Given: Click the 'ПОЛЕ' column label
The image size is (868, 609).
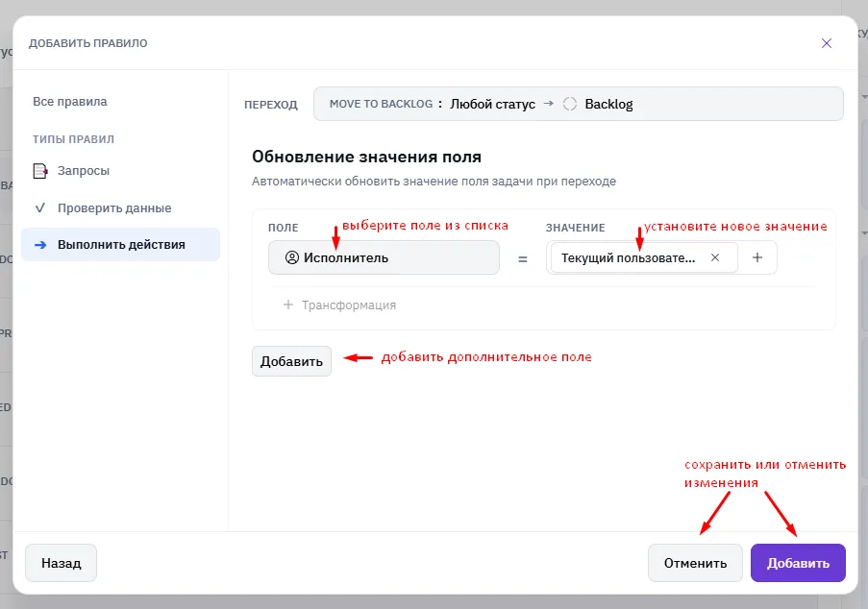Looking at the screenshot, I should coord(283,228).
